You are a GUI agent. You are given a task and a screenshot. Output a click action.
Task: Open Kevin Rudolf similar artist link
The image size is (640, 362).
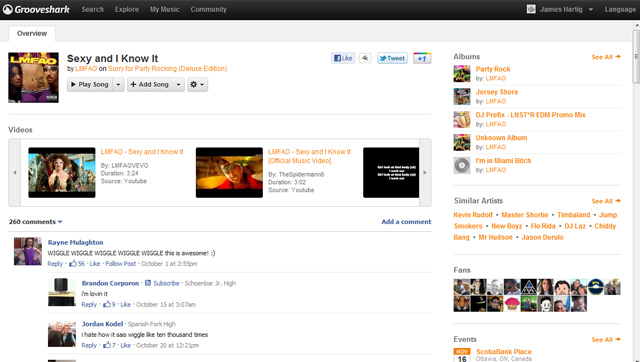coord(473,215)
